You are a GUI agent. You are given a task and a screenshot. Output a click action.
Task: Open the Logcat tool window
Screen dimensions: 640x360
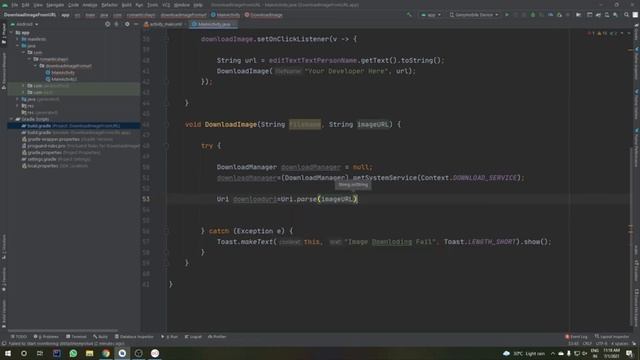193,337
